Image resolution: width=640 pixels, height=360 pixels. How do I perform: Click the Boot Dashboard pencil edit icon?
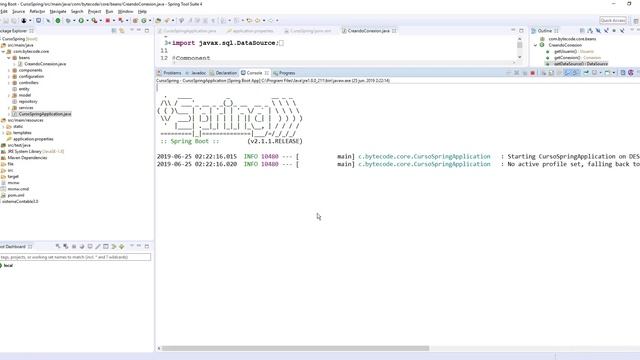tap(98, 247)
